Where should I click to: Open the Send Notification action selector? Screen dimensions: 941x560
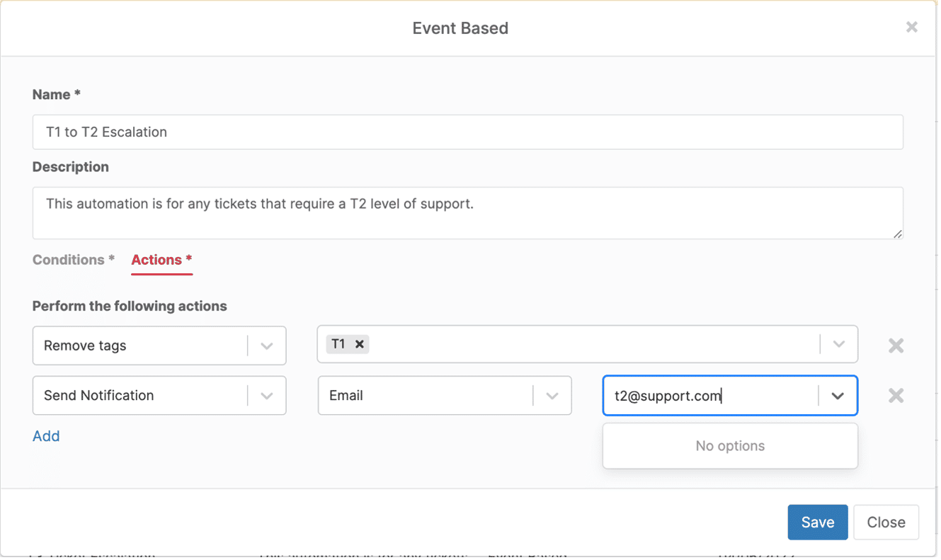142,395
